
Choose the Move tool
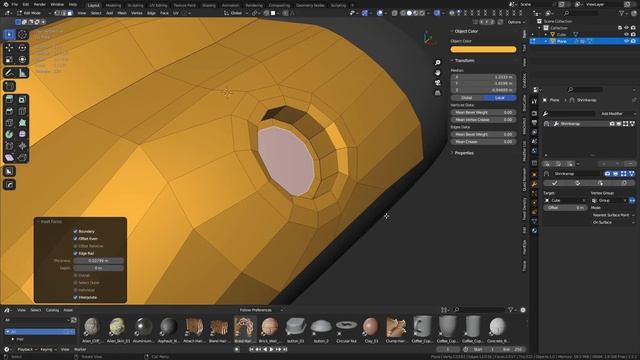click(9, 48)
